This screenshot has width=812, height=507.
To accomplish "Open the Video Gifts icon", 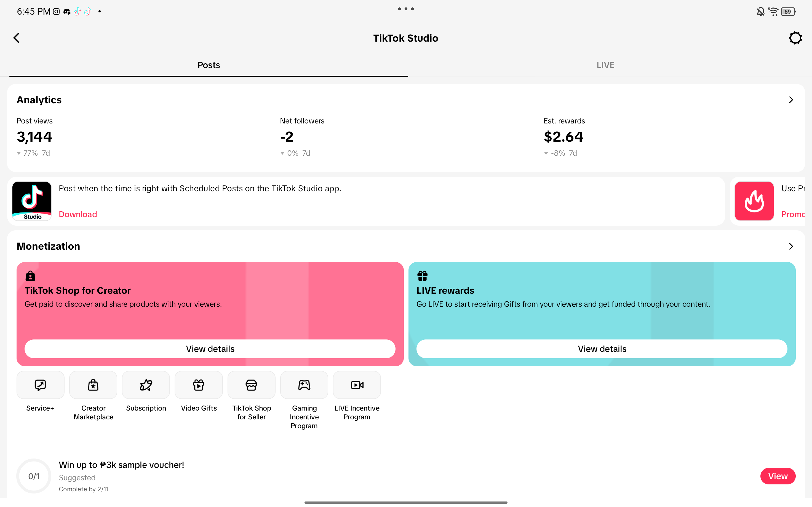I will coord(199,385).
